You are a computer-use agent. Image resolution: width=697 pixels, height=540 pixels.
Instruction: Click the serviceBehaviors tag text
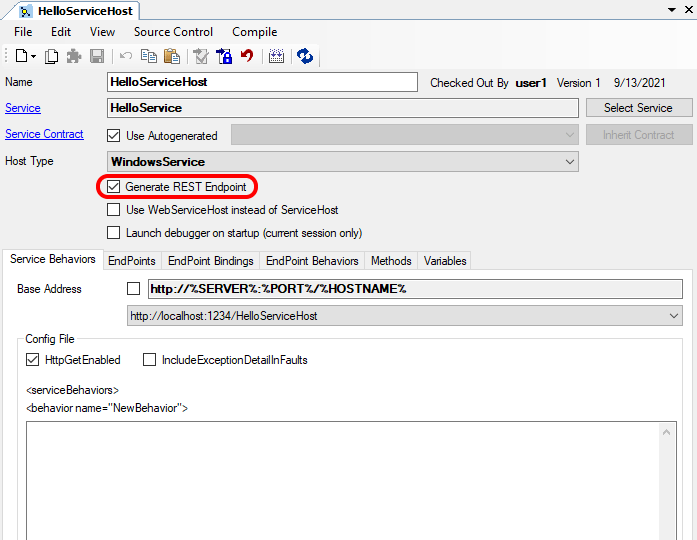(72, 390)
